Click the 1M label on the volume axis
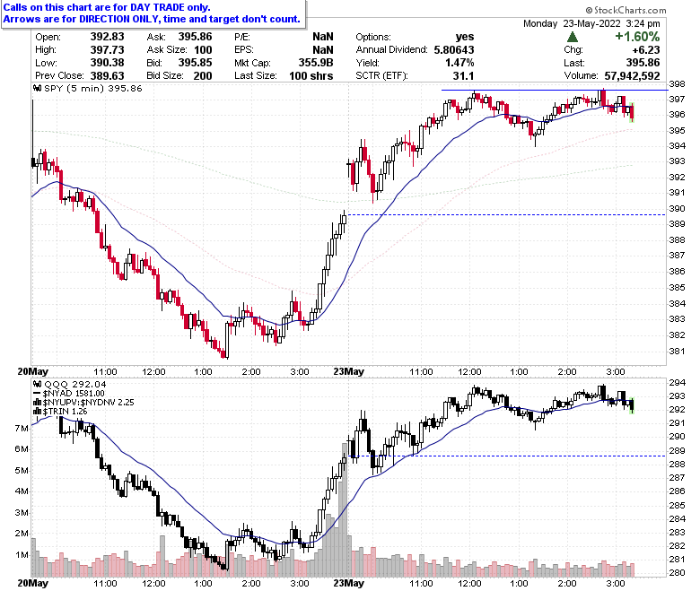The height and width of the screenshot is (591, 700). 22,555
